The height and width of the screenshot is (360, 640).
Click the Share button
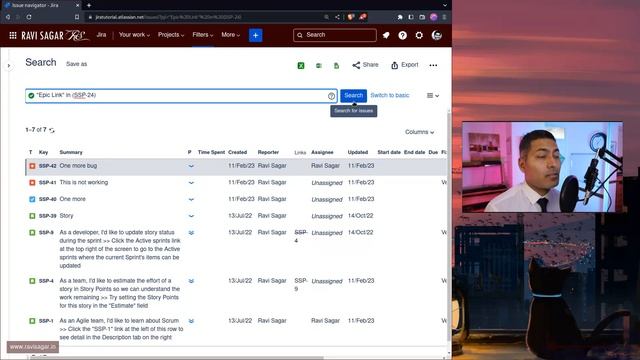365,65
